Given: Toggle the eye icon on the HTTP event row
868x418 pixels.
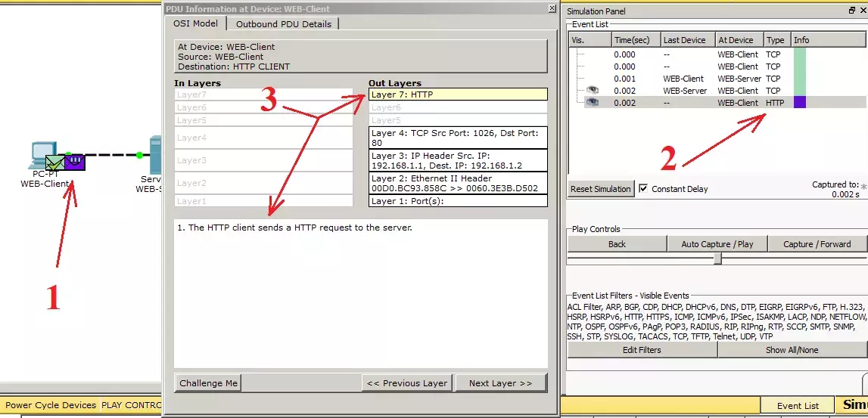Looking at the screenshot, I should pos(593,102).
